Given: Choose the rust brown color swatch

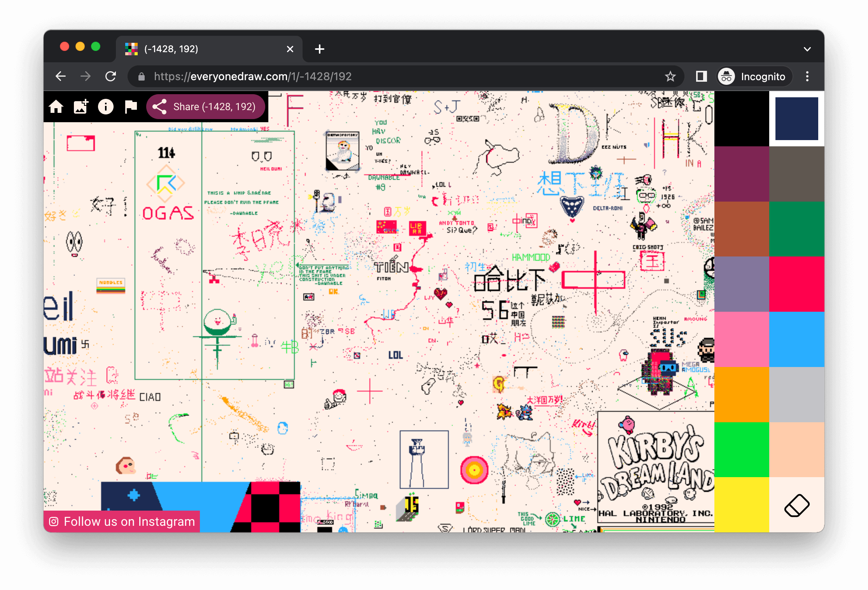Looking at the screenshot, I should tap(742, 229).
